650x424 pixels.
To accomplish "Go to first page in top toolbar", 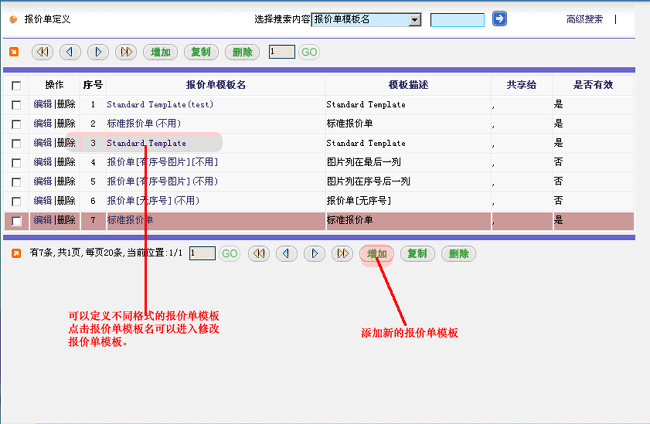I will [x=42, y=52].
